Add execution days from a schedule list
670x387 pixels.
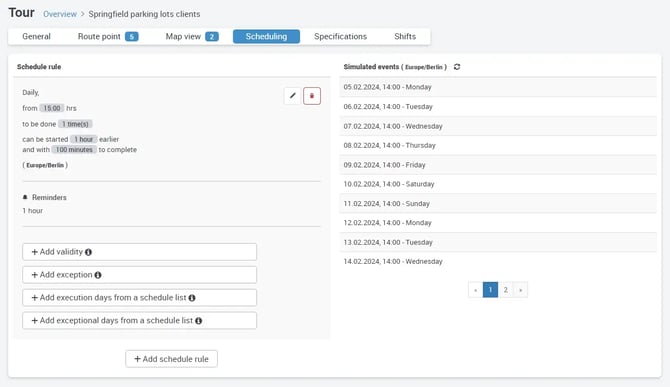pyautogui.click(x=139, y=298)
